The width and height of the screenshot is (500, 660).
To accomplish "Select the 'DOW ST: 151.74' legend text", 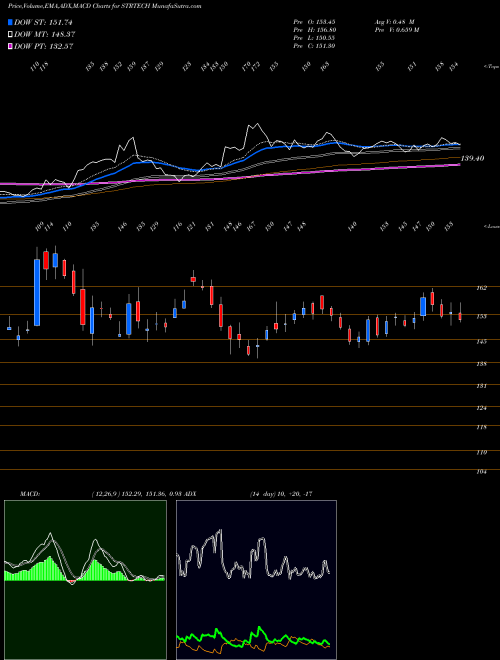I will 44,22.
